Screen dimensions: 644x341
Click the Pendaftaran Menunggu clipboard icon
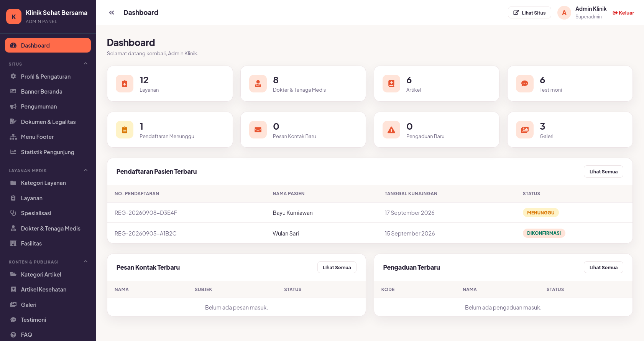pos(125,130)
